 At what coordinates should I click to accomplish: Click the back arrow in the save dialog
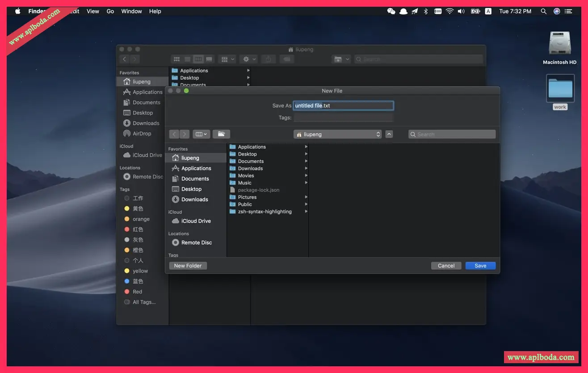tap(174, 134)
